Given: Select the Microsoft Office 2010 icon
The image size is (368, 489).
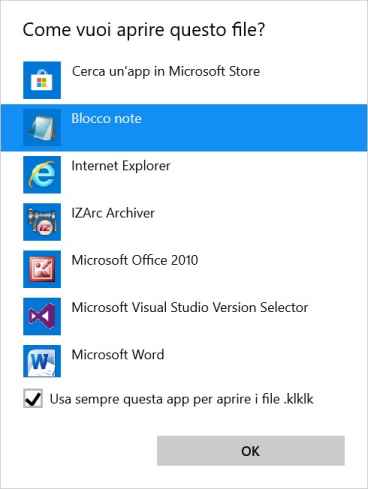Looking at the screenshot, I should pos(42,269).
